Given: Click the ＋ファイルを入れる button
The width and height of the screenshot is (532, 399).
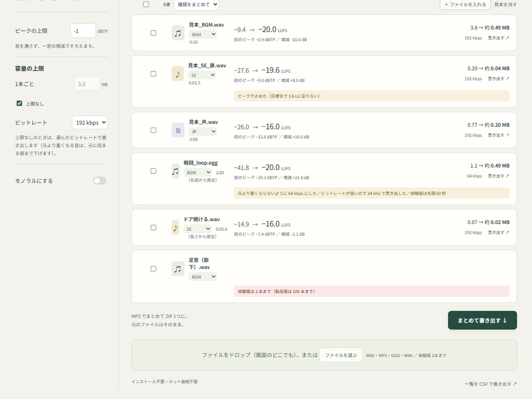Looking at the screenshot, I should pos(465,4).
